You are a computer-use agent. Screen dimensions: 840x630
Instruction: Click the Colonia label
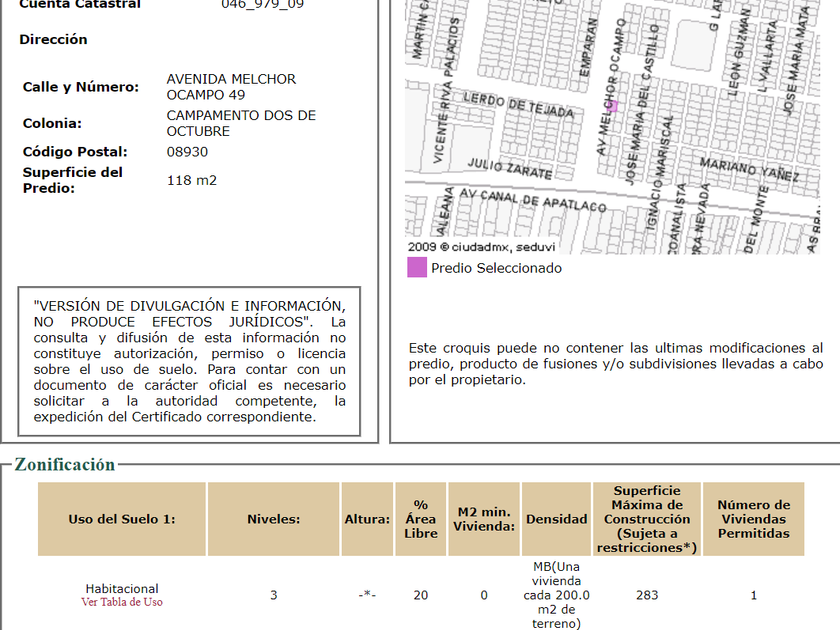pyautogui.click(x=52, y=124)
